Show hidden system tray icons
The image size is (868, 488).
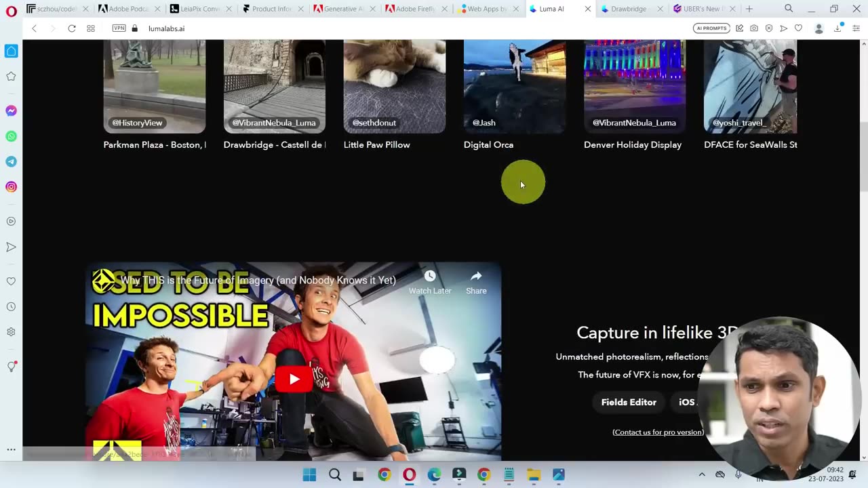pos(702,474)
